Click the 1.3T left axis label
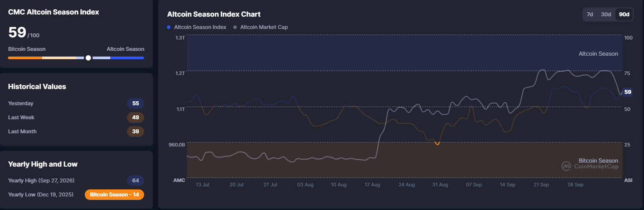 tap(180, 38)
